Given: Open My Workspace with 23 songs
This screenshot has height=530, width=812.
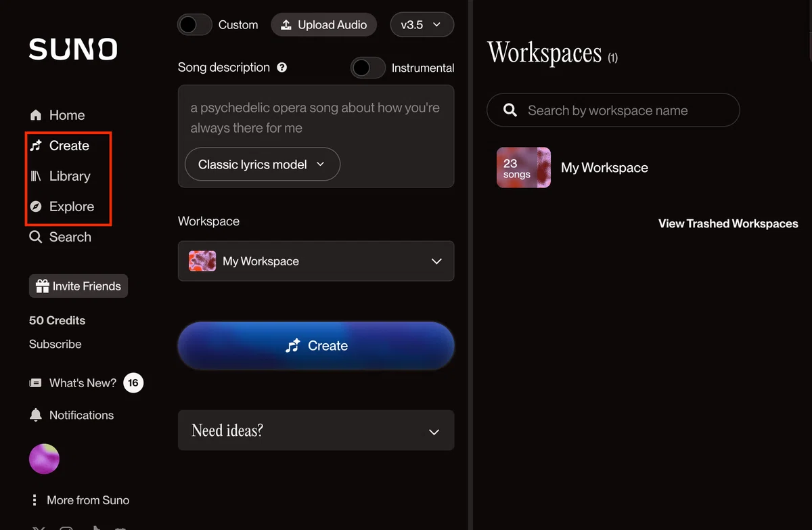Looking at the screenshot, I should (524, 168).
